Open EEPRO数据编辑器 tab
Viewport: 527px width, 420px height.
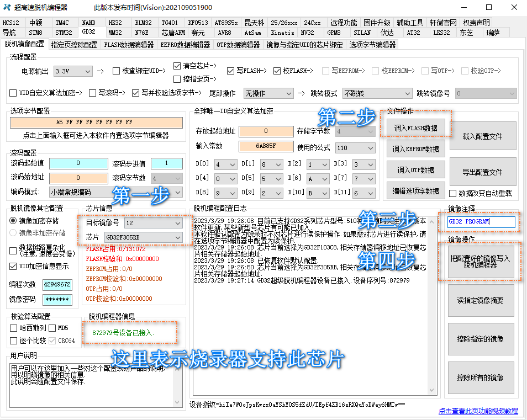(x=185, y=45)
